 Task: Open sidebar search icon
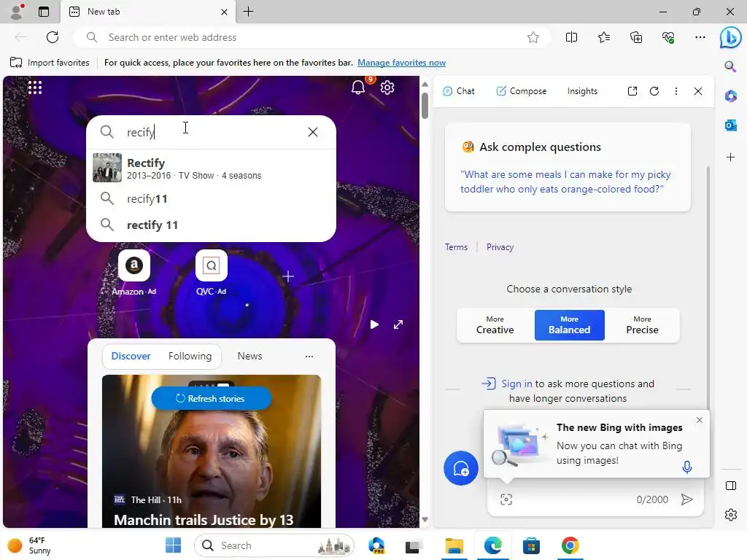click(730, 66)
